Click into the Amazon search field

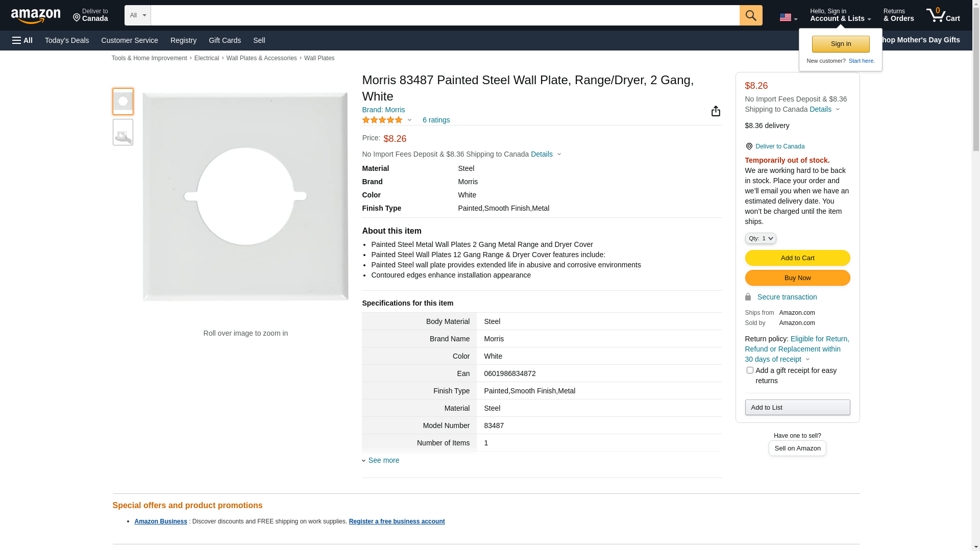pos(445,15)
